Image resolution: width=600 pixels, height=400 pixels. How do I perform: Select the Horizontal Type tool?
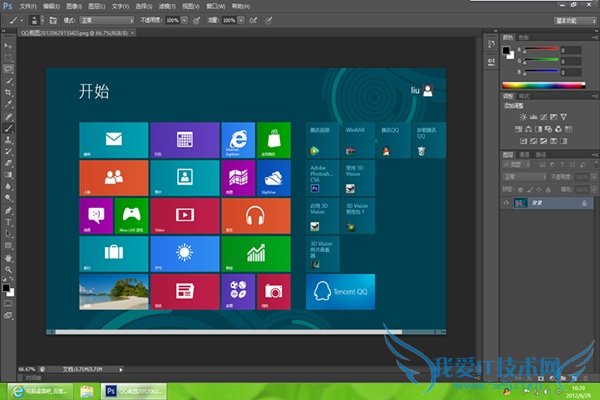tap(8, 222)
